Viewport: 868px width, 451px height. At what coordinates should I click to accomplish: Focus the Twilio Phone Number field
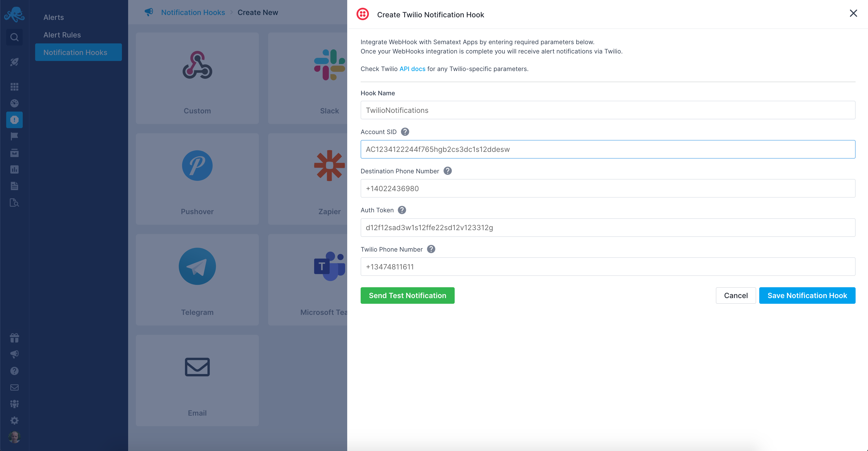tap(608, 266)
